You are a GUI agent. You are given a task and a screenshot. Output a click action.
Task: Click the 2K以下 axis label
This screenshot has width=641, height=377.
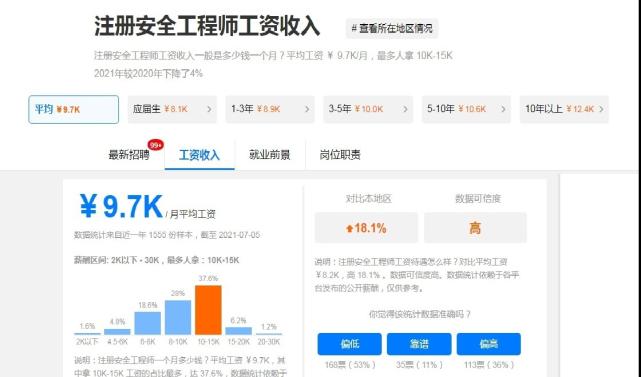(x=87, y=341)
